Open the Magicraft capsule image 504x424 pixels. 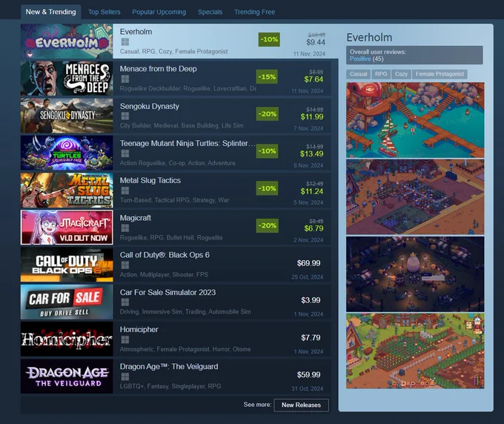[x=67, y=228]
